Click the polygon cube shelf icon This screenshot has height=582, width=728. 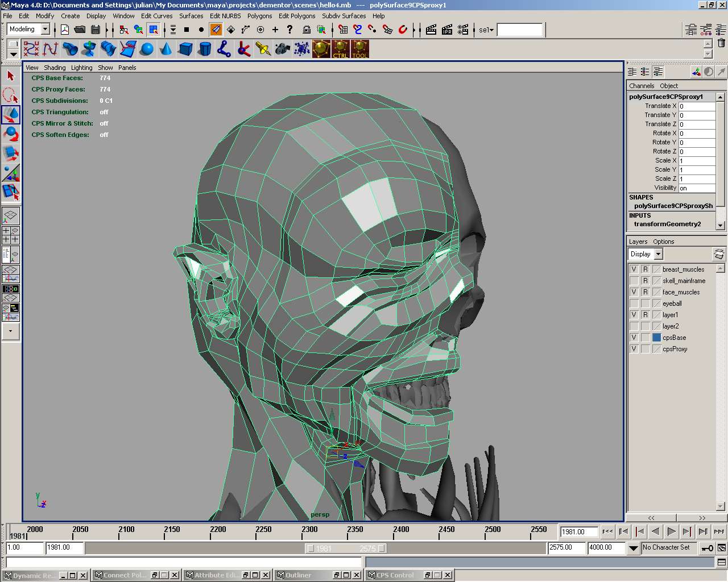pos(185,49)
